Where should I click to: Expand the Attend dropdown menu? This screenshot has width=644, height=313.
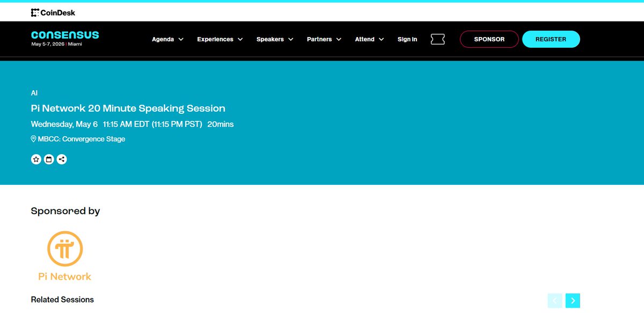point(370,39)
